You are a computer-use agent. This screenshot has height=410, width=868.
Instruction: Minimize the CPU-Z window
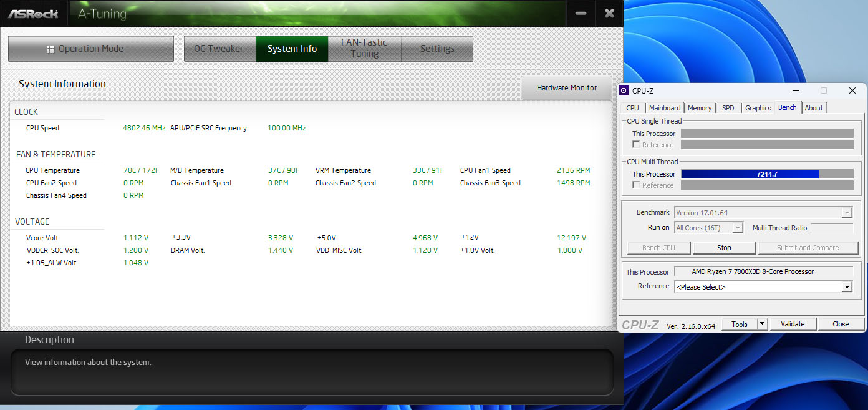pyautogui.click(x=796, y=90)
